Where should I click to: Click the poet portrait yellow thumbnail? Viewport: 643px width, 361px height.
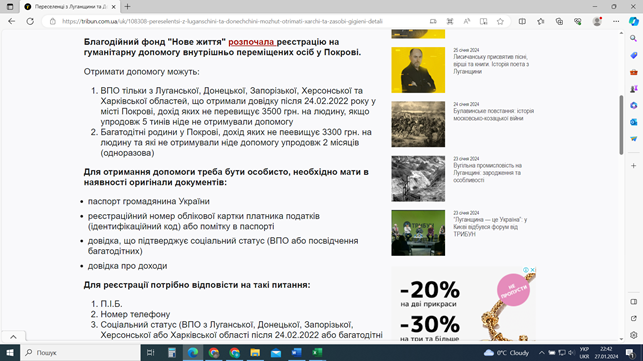coord(418,70)
